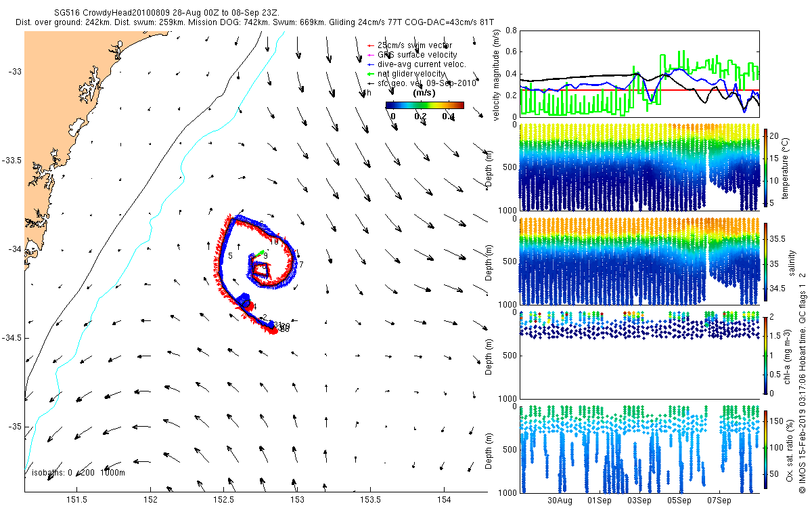This screenshot has width=812, height=508.
Task: Click the velocity (m/s) colorbar on map
Action: 425,105
